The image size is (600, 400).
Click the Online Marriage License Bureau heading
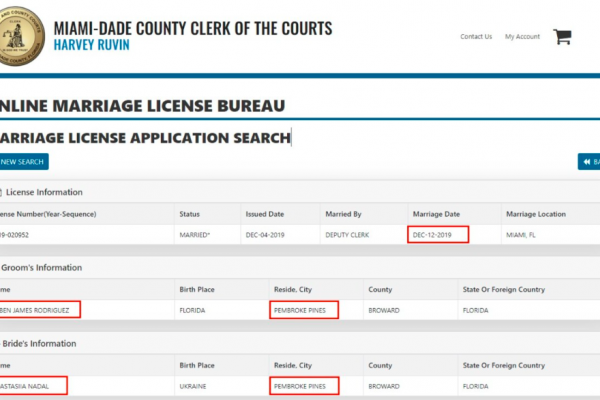pyautogui.click(x=142, y=106)
